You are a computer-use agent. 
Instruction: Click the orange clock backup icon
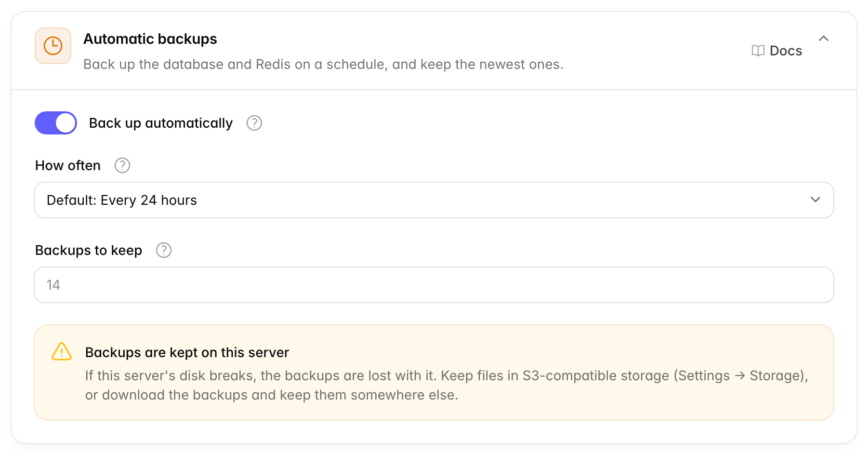pyautogui.click(x=53, y=46)
